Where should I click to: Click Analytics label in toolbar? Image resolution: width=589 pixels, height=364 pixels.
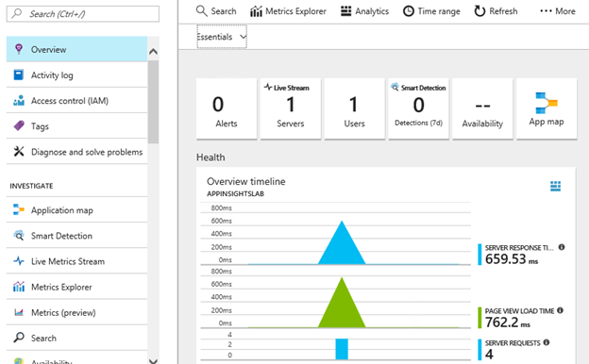372,11
